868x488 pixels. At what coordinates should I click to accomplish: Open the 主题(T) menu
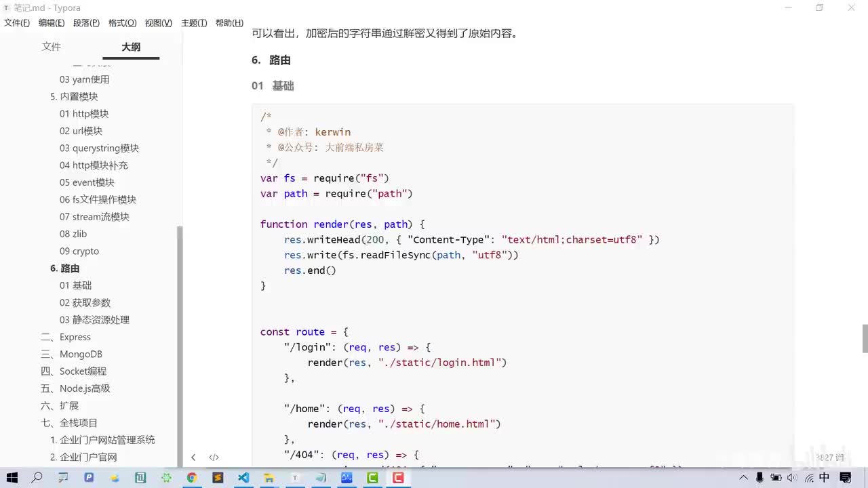pos(194,23)
